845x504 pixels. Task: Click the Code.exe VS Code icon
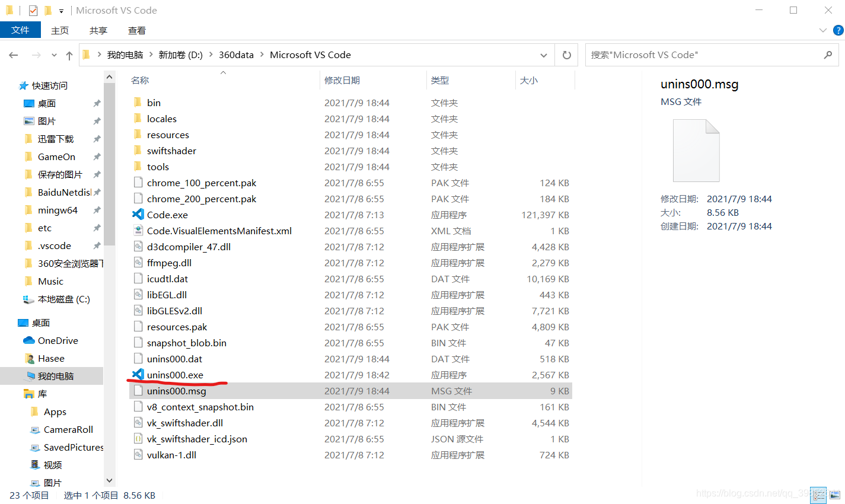(138, 215)
